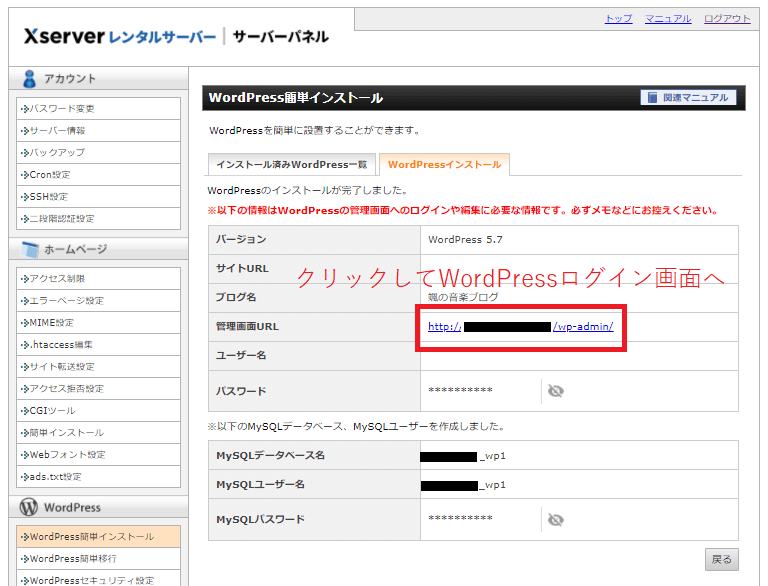
Task: Click the バージョン row label
Action: (241, 239)
